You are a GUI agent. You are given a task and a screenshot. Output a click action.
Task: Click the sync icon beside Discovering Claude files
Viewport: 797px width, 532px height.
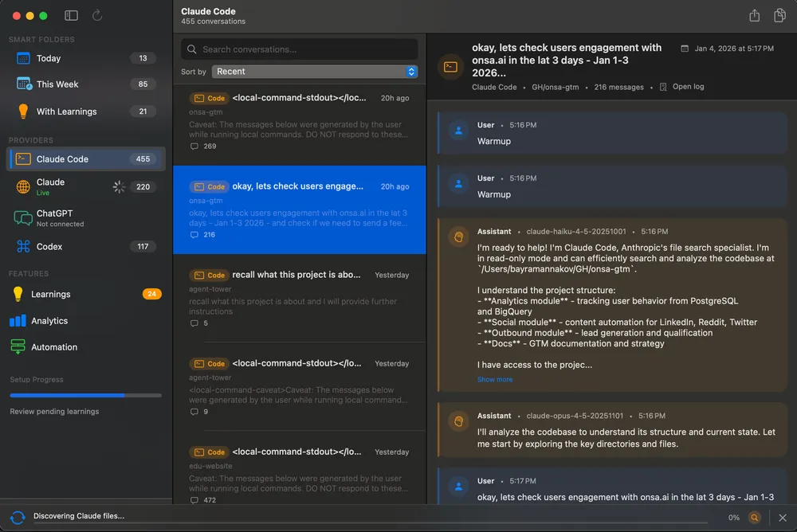pyautogui.click(x=18, y=517)
